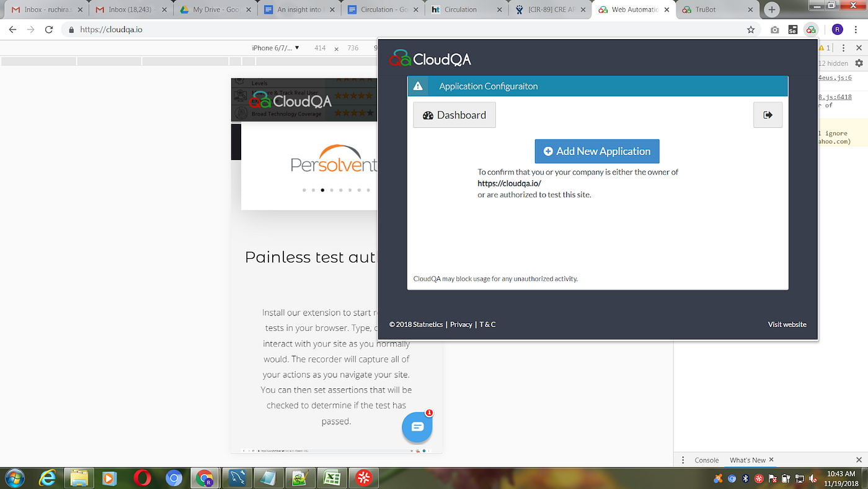The image size is (868, 489).
Task: Click the DevTools warning count indicator
Action: pyautogui.click(x=825, y=48)
